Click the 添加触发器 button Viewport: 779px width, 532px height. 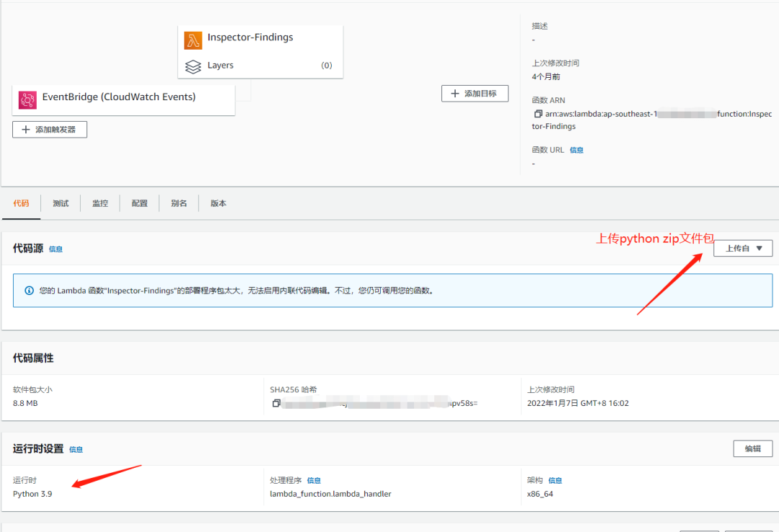coord(50,130)
